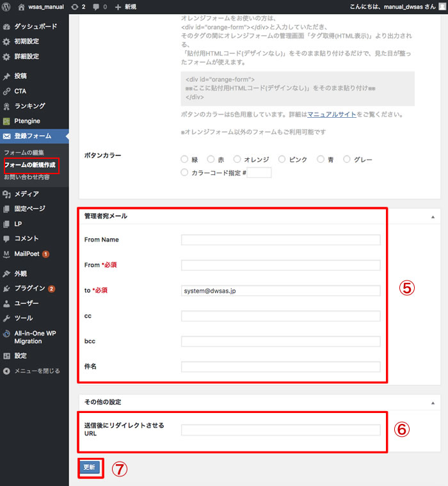Open フォームの編集 submenu item
This screenshot has width=448, height=486.
[x=24, y=152]
